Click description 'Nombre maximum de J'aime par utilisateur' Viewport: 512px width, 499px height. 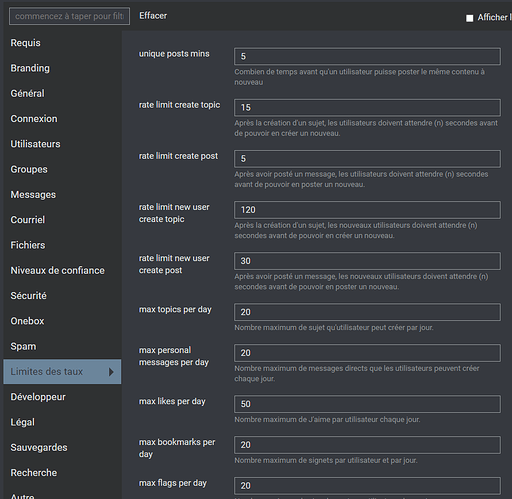(x=327, y=420)
